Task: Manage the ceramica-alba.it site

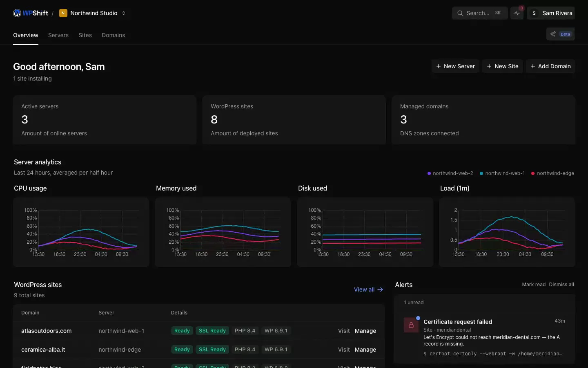Action: tap(365, 350)
